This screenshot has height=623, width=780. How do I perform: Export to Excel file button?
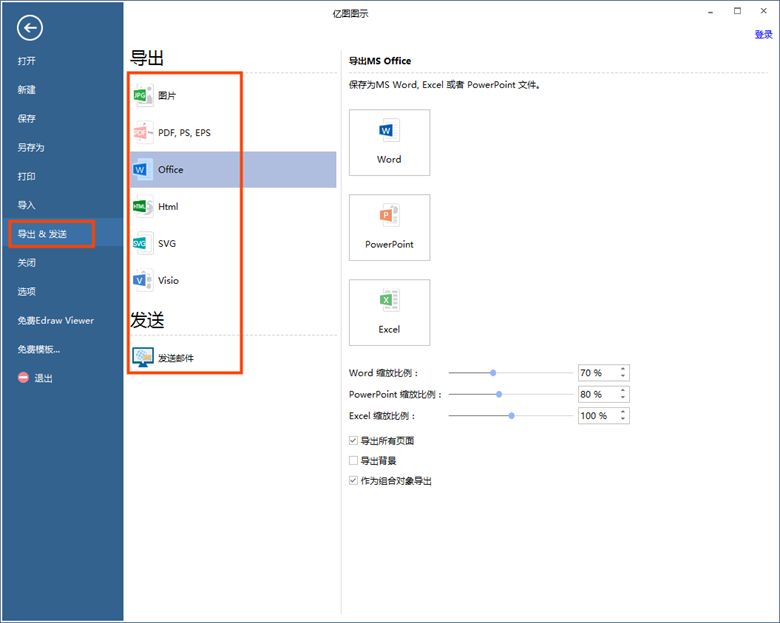pos(389,312)
